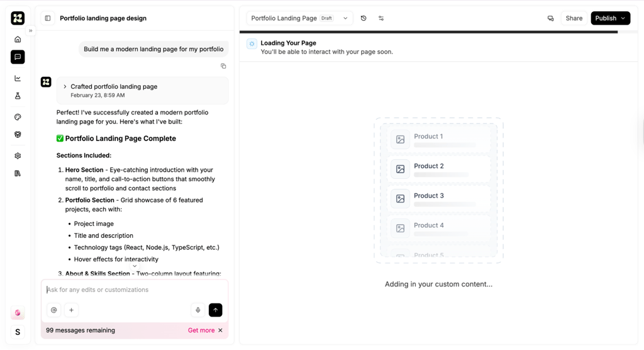Open the Experiments flask icon in the sidebar
Viewport: 644px width, 350px height.
18,96
